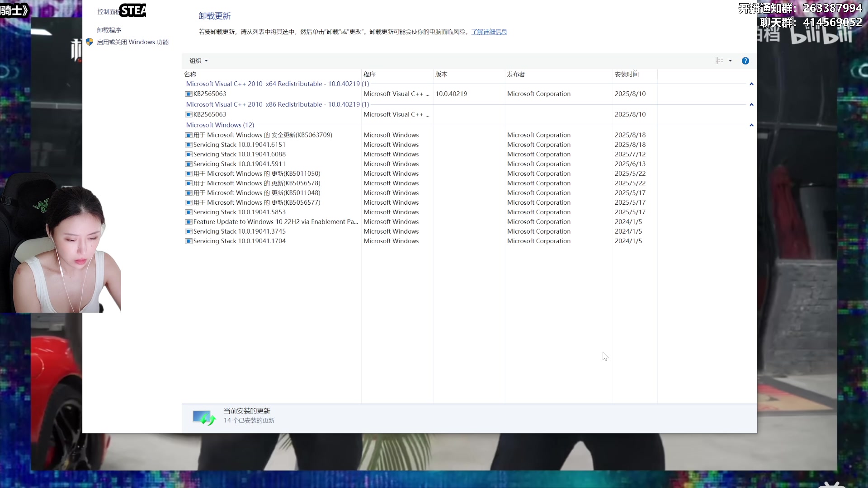The height and width of the screenshot is (488, 868).
Task: Click version cell 10.0.40219
Action: [x=451, y=94]
